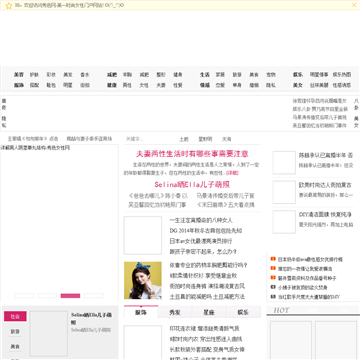
Task: Go to 健身 subcategory link
Action: click(178, 75)
